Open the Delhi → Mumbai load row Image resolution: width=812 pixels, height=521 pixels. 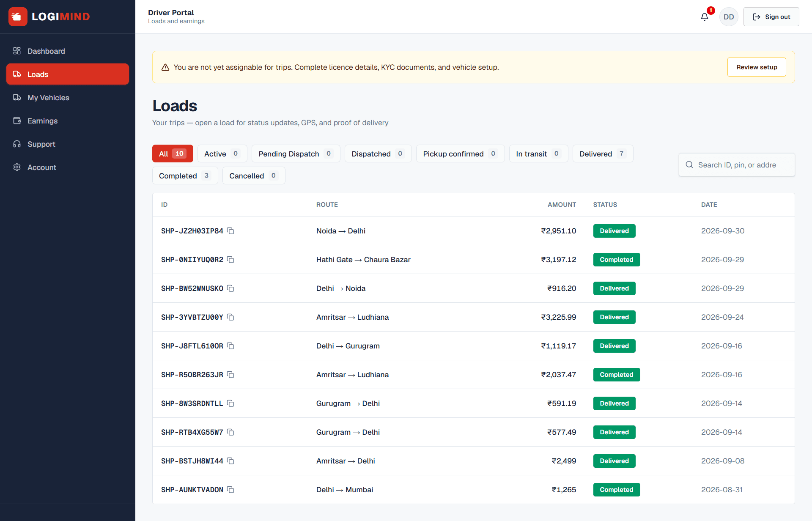[473, 490]
